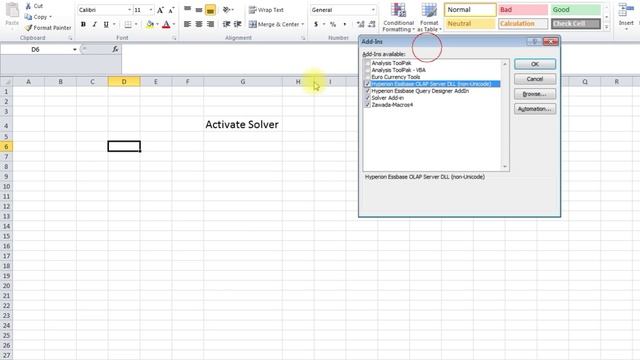
Task: Click the Copy icon
Action: coord(28,17)
